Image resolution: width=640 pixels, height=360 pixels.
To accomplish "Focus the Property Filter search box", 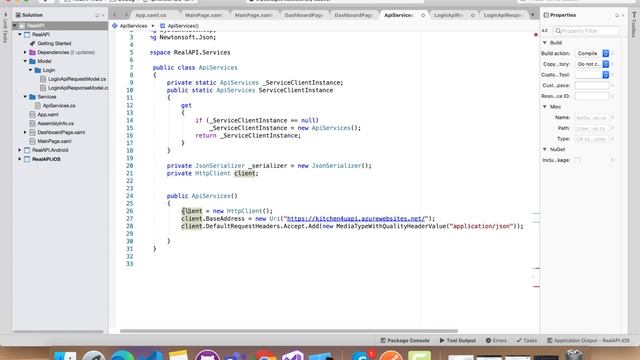I will pos(586,31).
